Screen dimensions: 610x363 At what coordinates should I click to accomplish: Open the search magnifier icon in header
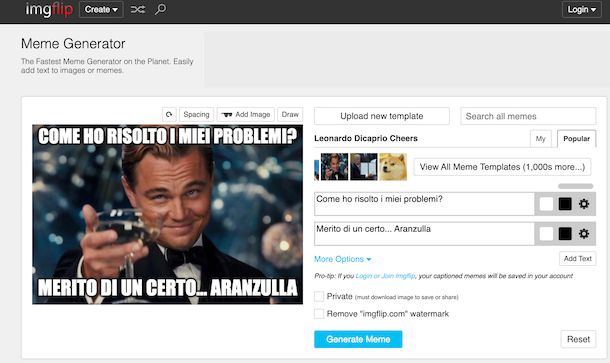[x=160, y=9]
